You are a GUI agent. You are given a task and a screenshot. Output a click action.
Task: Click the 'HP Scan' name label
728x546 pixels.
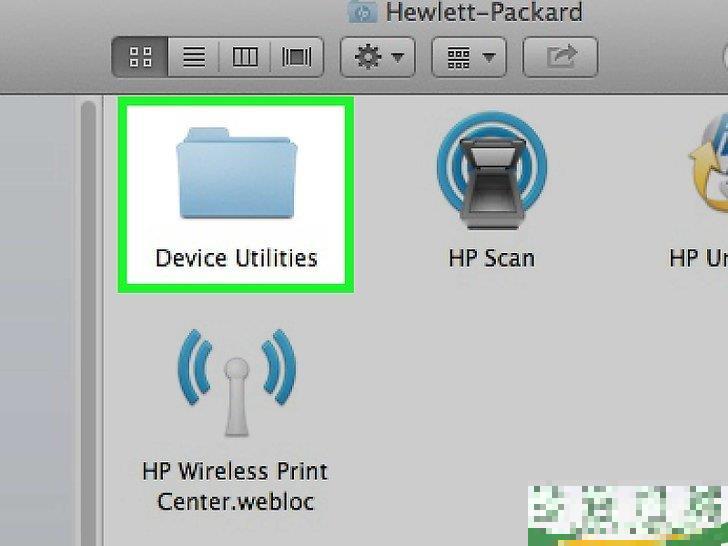point(492,258)
